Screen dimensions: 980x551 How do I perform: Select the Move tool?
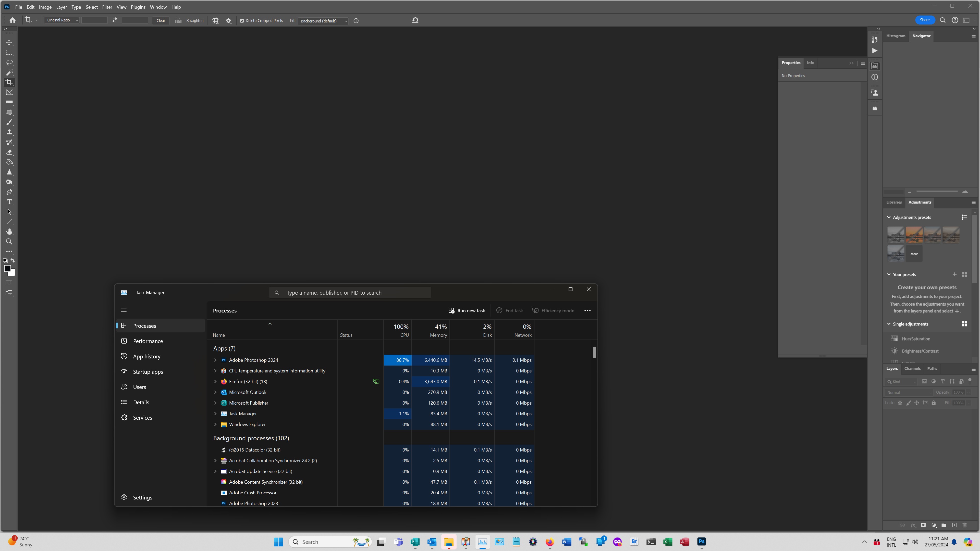point(9,43)
